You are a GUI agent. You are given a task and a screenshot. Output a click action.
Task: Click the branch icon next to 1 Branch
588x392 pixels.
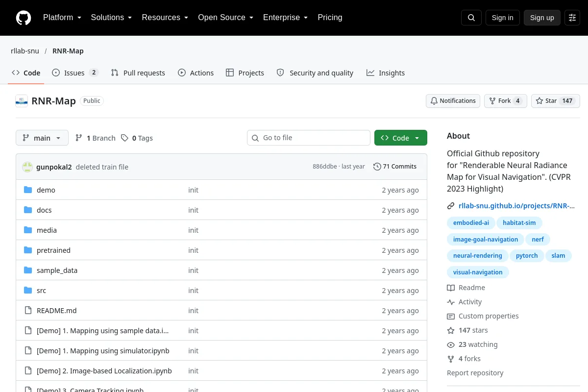click(79, 138)
